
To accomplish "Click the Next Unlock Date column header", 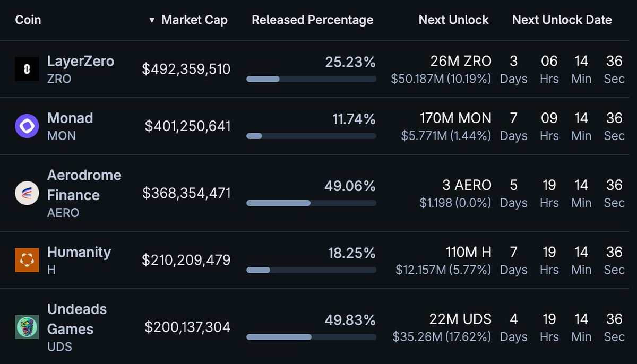I will click(x=562, y=20).
